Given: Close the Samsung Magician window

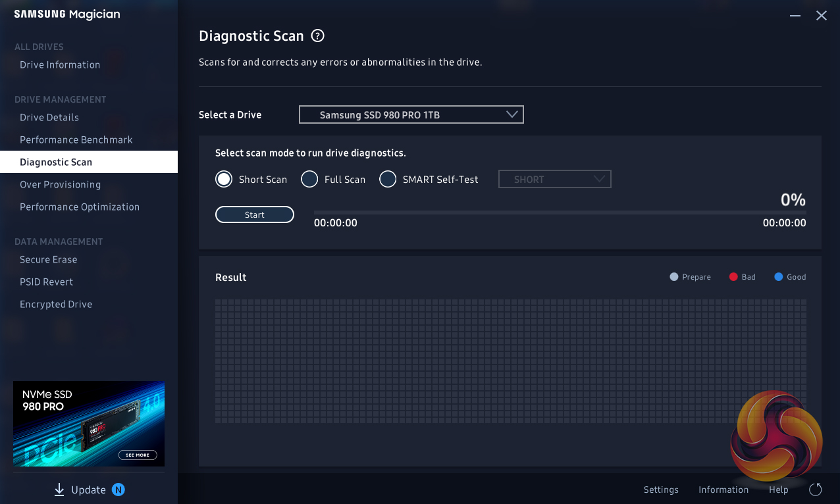Looking at the screenshot, I should (822, 16).
